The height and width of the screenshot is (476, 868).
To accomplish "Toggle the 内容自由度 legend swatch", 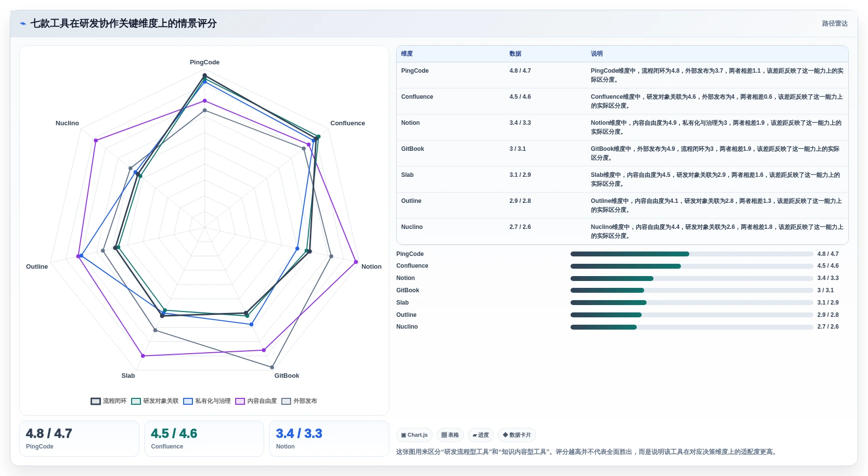I will (240, 401).
